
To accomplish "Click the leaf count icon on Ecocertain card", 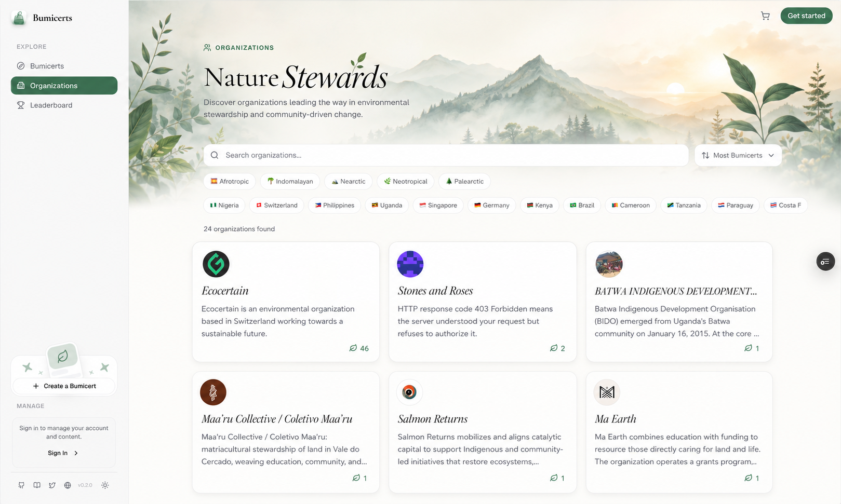I will click(x=353, y=348).
